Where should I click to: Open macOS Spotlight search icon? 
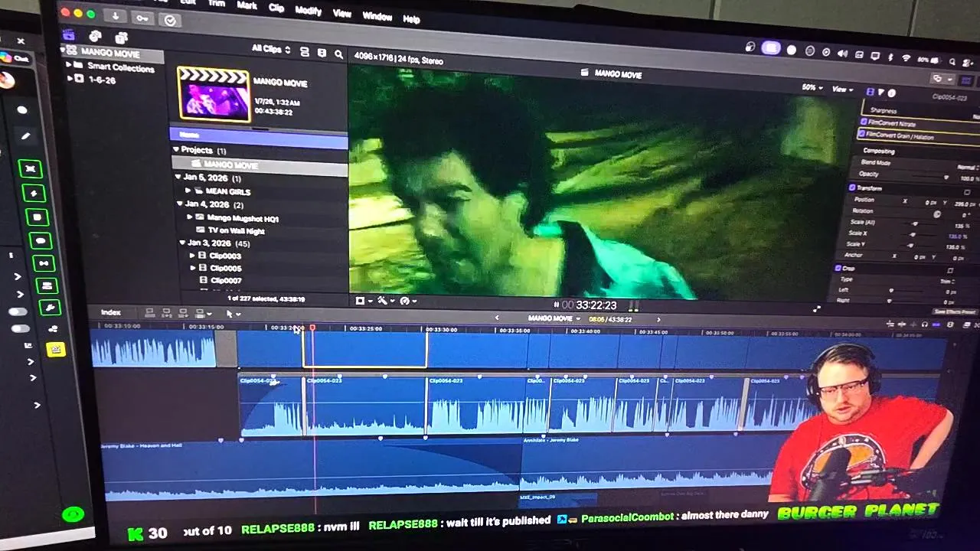coord(952,62)
